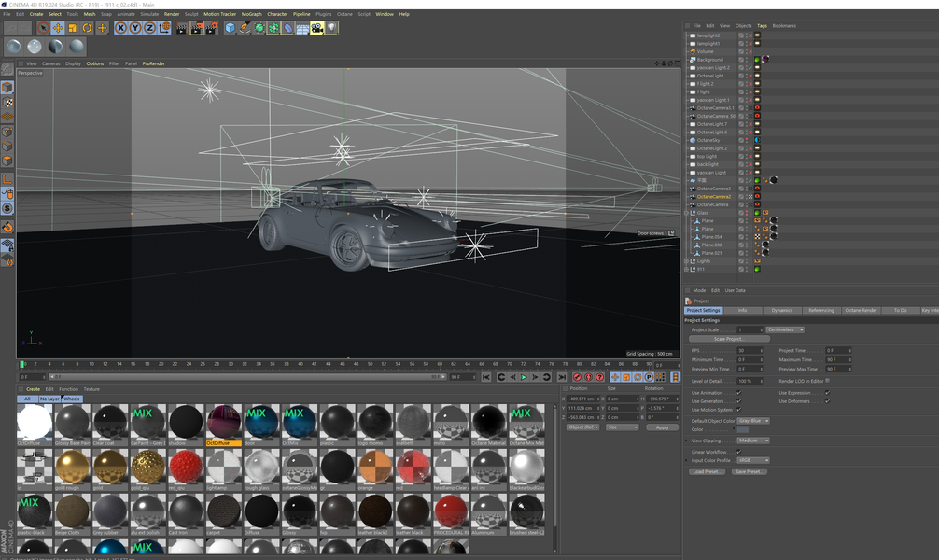Open the Floor/environment object icon
This screenshot has width=939, height=560.
[x=302, y=28]
